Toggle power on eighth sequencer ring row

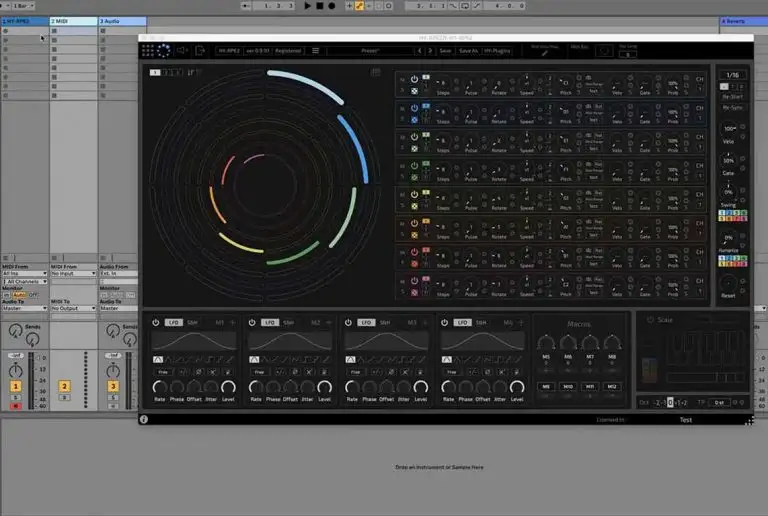coord(414,281)
